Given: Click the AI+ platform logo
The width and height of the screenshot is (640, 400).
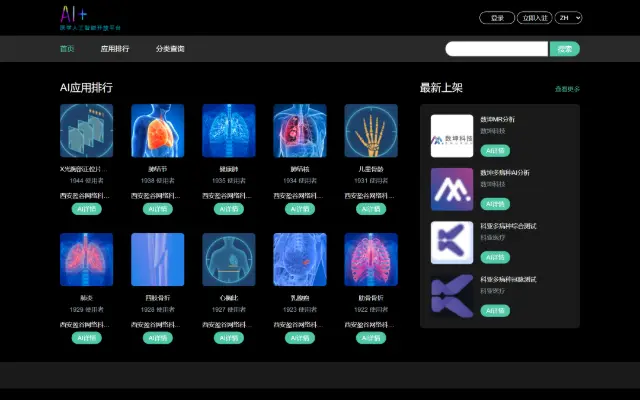Looking at the screenshot, I should pyautogui.click(x=90, y=18).
